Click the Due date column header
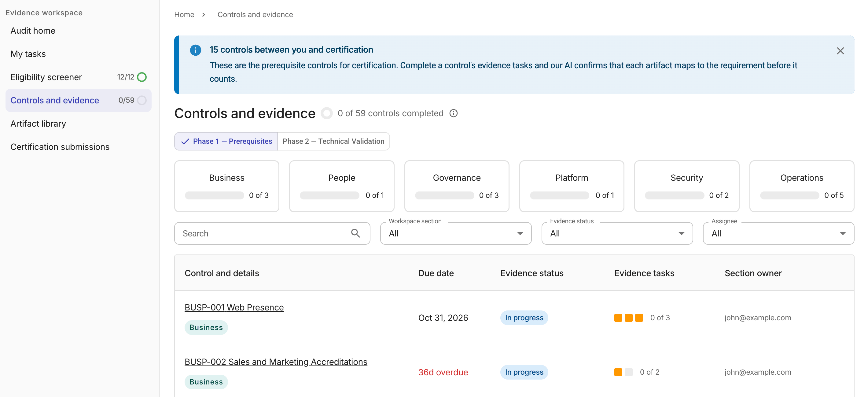The height and width of the screenshot is (397, 868). click(x=436, y=273)
